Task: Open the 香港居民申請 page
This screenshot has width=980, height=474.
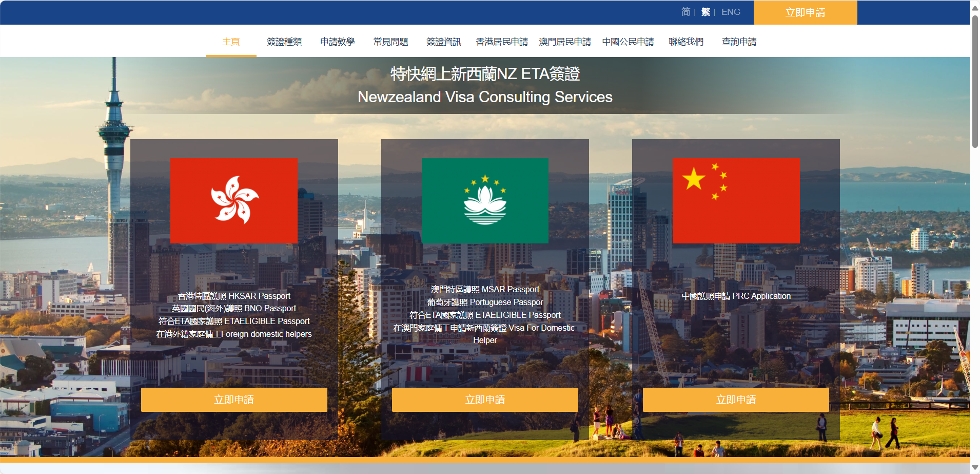Action: coord(502,42)
